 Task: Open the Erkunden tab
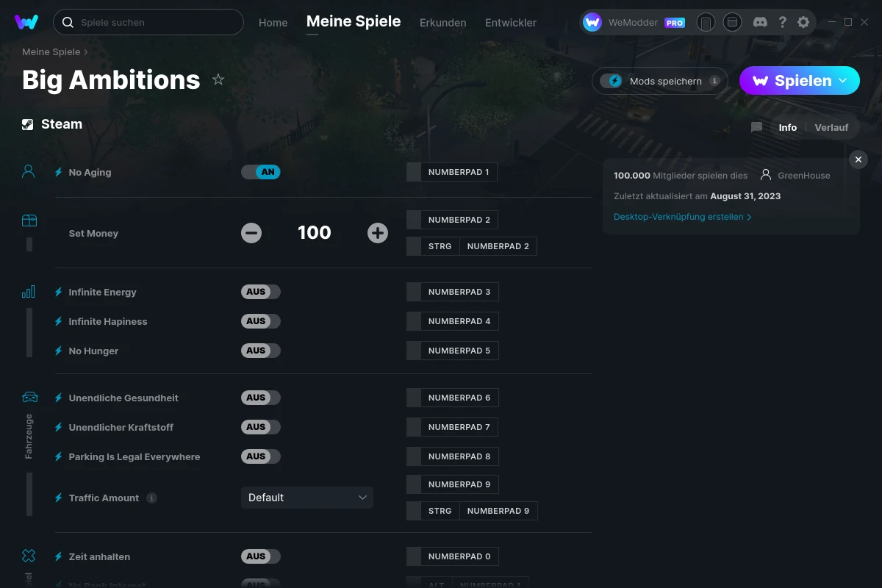pyautogui.click(x=442, y=23)
